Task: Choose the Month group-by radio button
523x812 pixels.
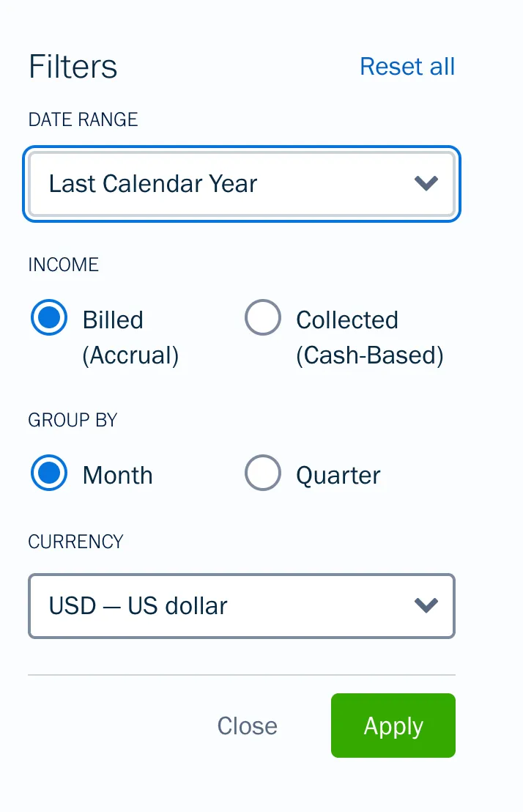Action: click(x=49, y=474)
